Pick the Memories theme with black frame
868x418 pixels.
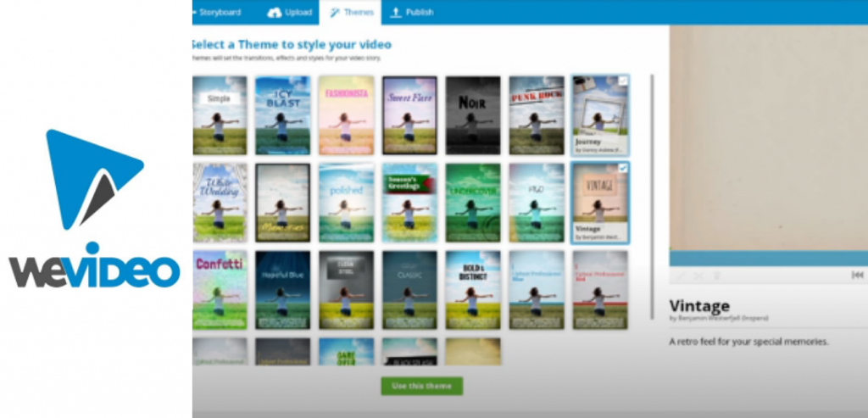pyautogui.click(x=283, y=203)
